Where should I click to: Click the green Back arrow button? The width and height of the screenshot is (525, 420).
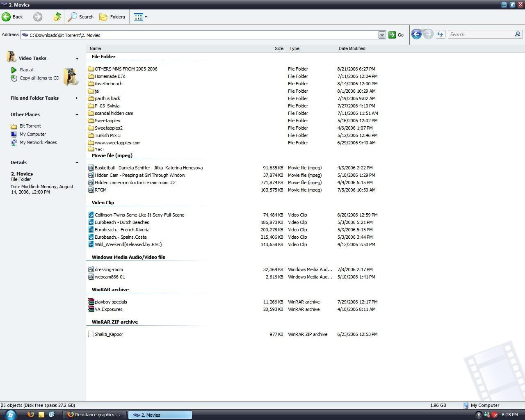coord(7,17)
